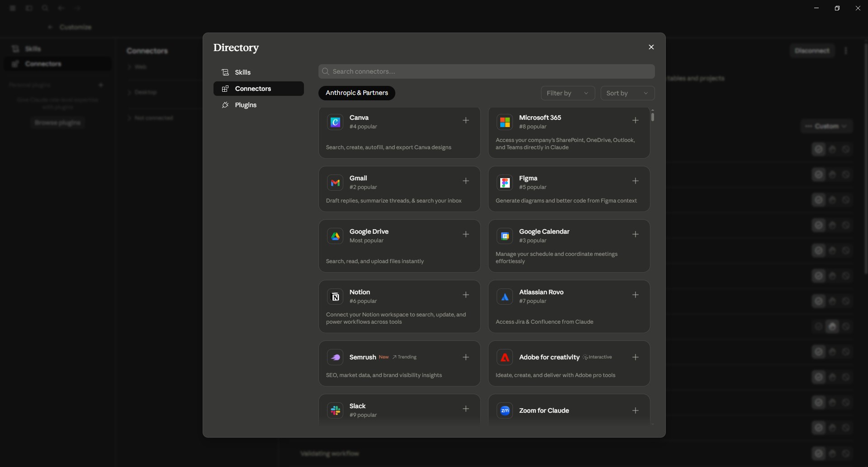The image size is (868, 467).
Task: Add the Canva connector with plus icon
Action: point(465,120)
